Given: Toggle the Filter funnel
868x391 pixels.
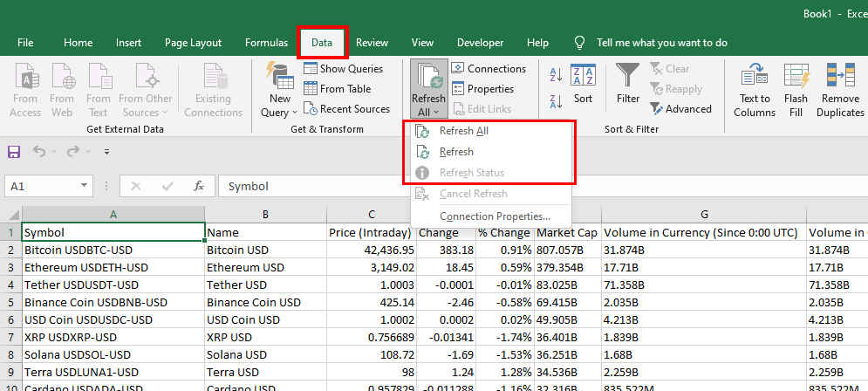Looking at the screenshot, I should click(628, 84).
